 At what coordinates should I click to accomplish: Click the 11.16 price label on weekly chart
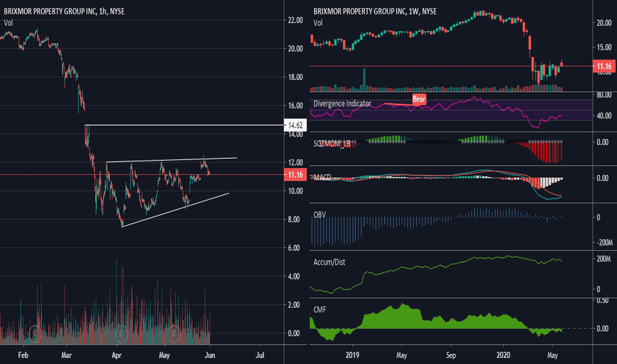(x=604, y=66)
